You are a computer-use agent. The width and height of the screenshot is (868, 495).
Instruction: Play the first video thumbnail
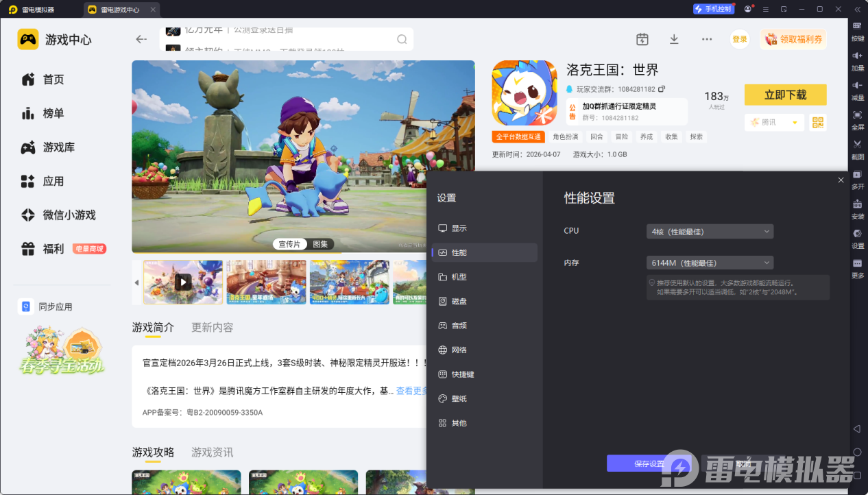pos(182,282)
